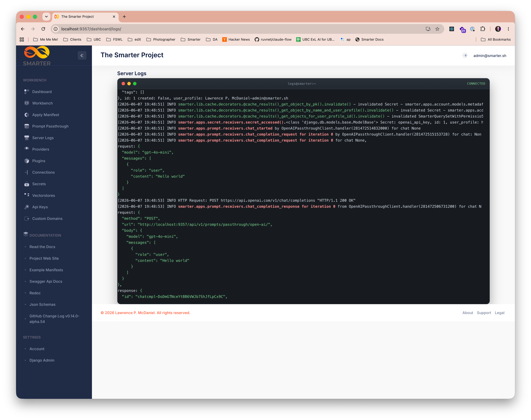Click the About footer link
Image resolution: width=531 pixels, height=420 pixels.
click(468, 313)
